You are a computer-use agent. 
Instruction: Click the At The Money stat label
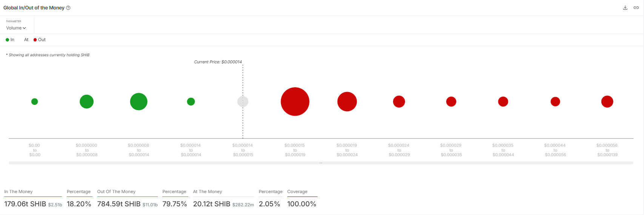[208, 192]
